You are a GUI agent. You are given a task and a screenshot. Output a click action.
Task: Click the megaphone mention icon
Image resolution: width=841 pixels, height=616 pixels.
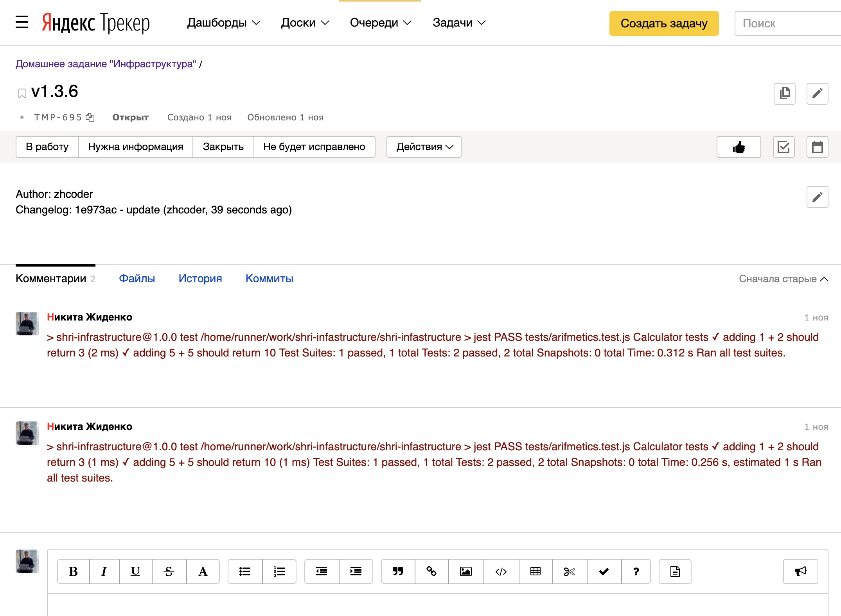[x=800, y=571]
